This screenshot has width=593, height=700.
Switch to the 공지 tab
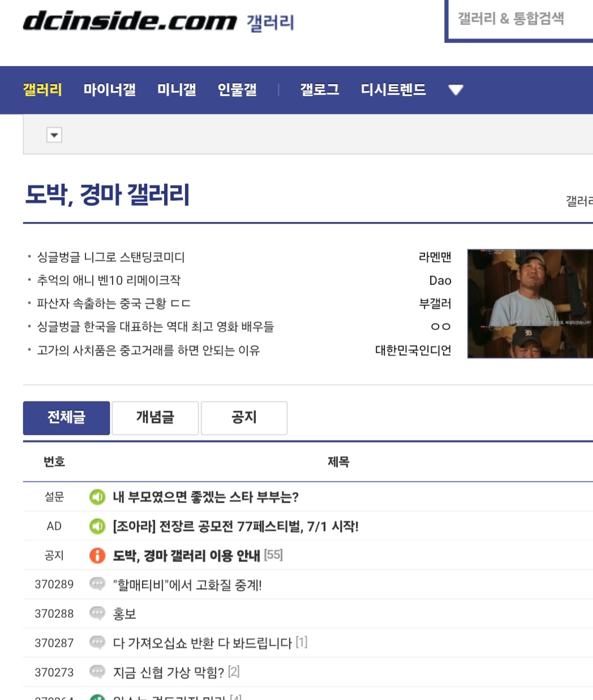click(244, 418)
